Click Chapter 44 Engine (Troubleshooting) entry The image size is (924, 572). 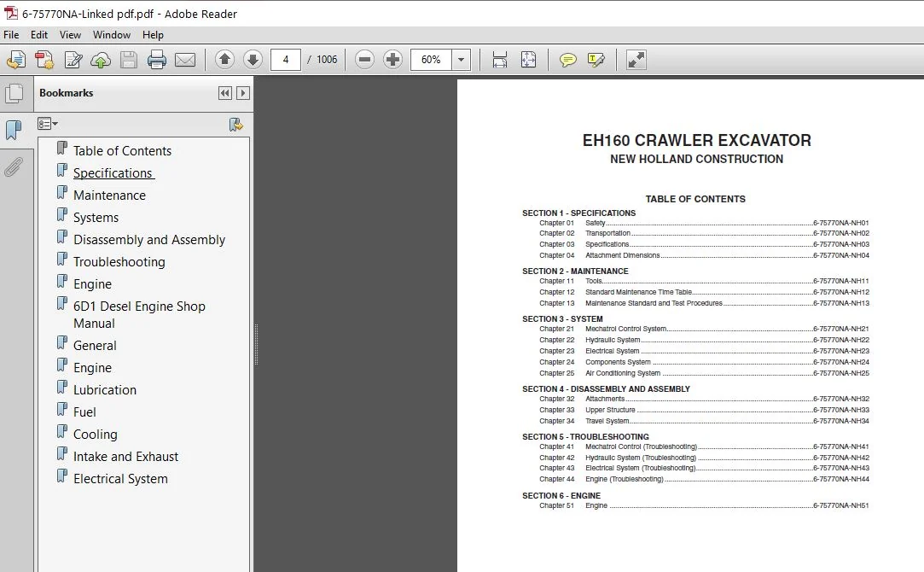point(704,479)
